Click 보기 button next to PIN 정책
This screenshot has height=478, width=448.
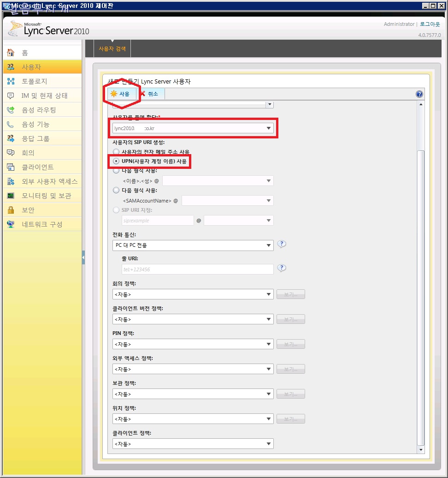[x=290, y=345]
